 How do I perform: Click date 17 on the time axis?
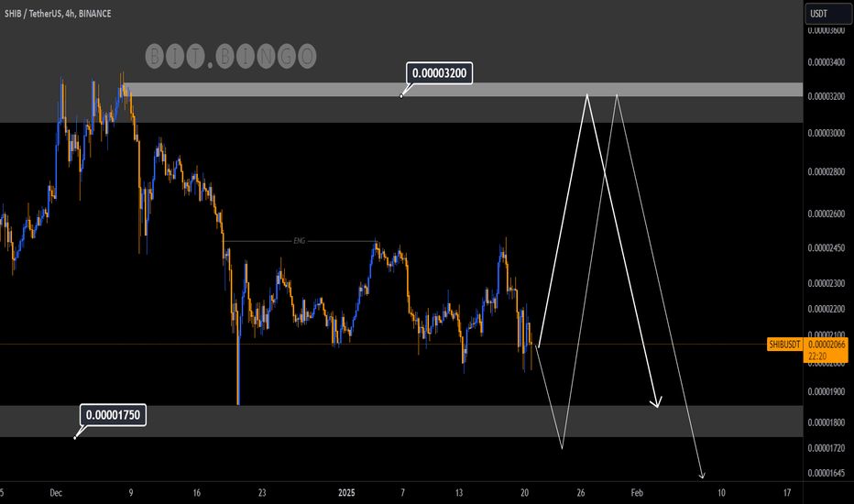[787, 493]
